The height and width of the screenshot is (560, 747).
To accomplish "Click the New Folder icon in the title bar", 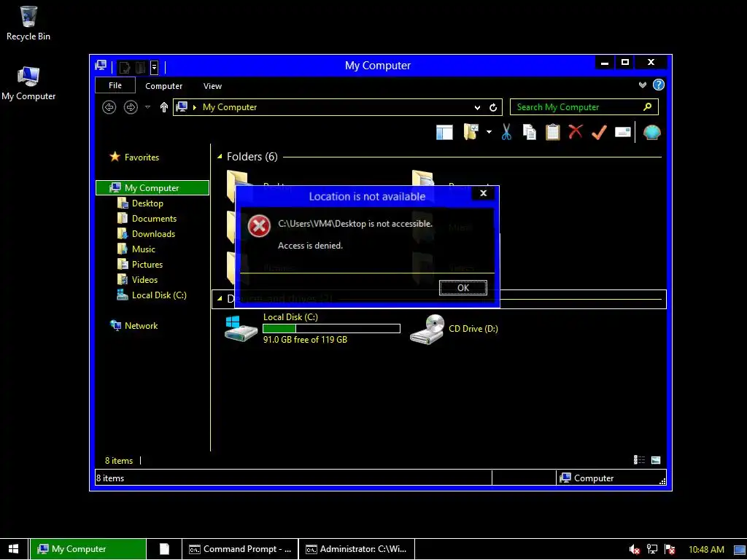I will coord(141,67).
